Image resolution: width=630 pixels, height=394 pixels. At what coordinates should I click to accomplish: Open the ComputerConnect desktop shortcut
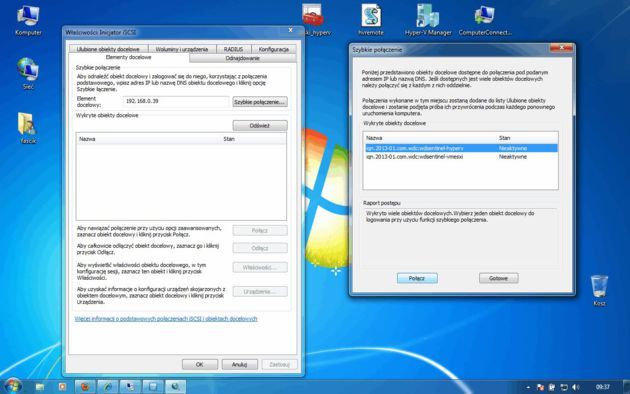click(x=485, y=19)
